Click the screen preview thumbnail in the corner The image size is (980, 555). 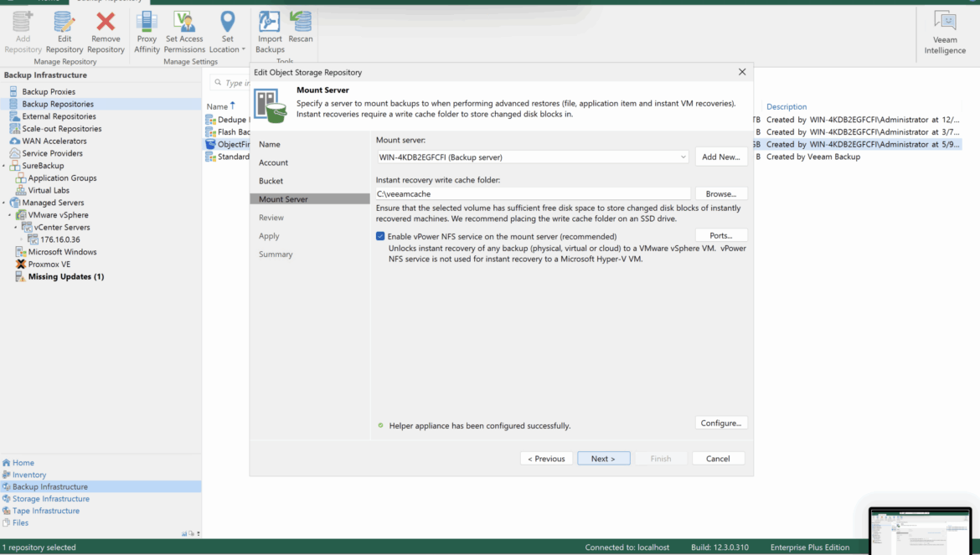[920, 530]
